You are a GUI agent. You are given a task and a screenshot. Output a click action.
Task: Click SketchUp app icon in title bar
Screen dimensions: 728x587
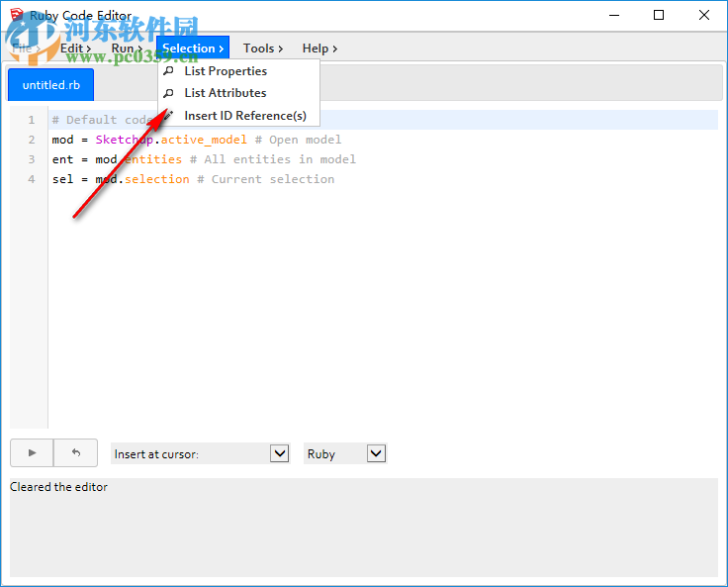point(17,15)
